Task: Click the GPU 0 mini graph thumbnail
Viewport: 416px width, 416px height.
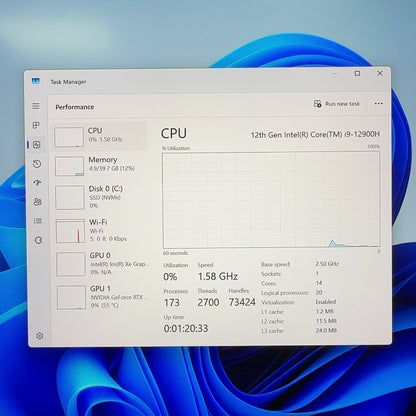Action: click(71, 264)
